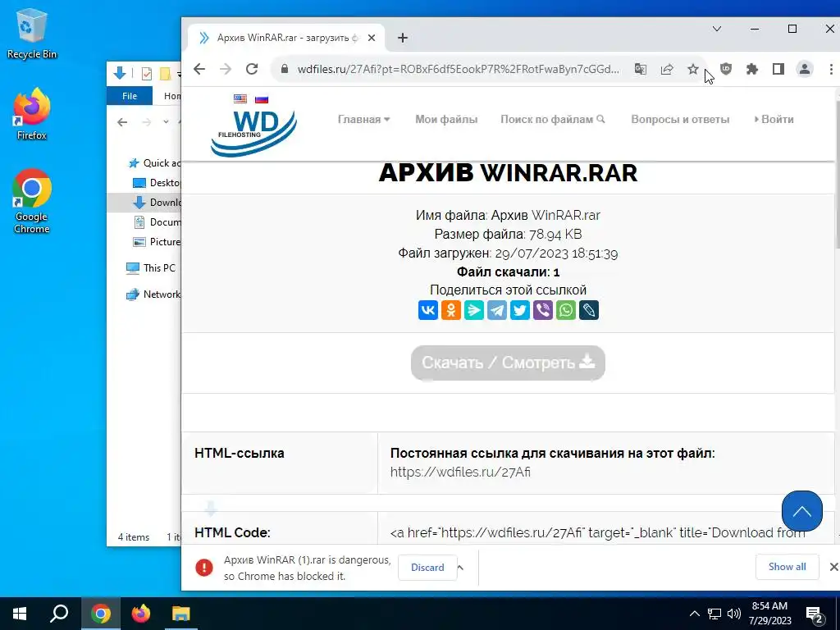
Task: Go back in the File Explorer window
Action: pyautogui.click(x=122, y=122)
